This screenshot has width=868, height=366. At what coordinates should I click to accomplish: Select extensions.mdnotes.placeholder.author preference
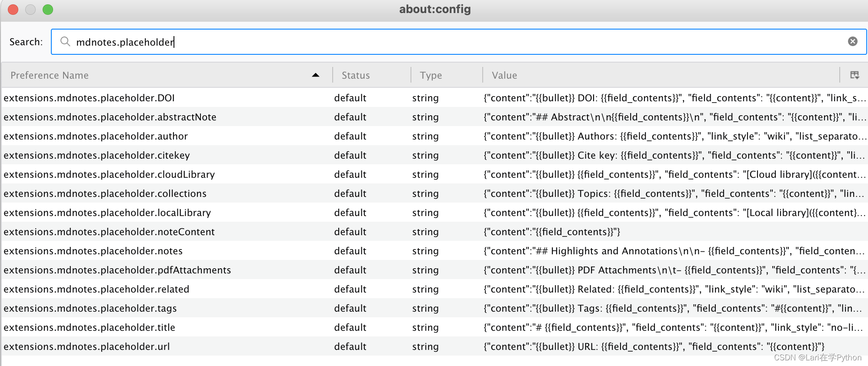pos(96,136)
